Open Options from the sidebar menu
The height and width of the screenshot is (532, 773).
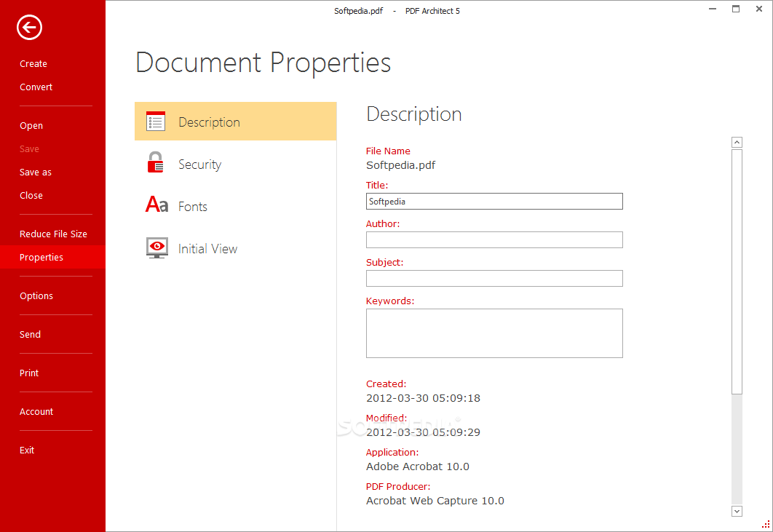[36, 295]
